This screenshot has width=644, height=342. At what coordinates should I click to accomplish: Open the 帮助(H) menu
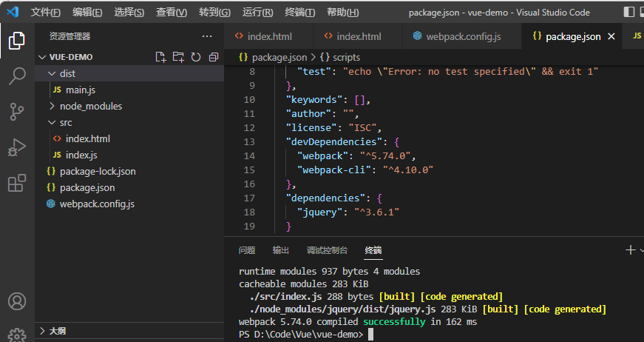(x=342, y=13)
